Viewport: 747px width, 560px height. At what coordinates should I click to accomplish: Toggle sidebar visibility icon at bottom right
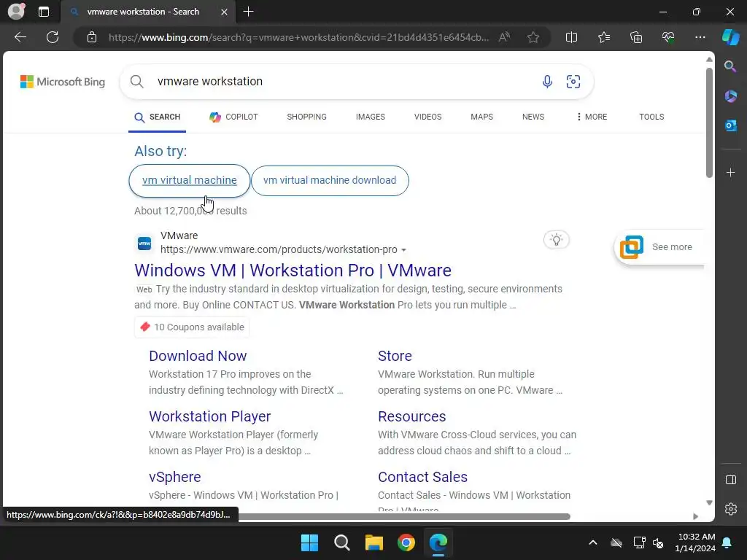click(x=731, y=480)
